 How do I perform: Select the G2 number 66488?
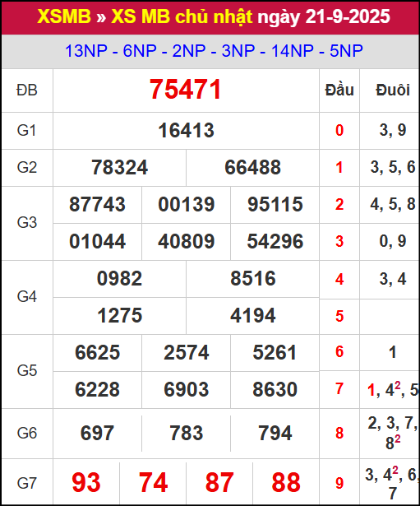tap(252, 168)
